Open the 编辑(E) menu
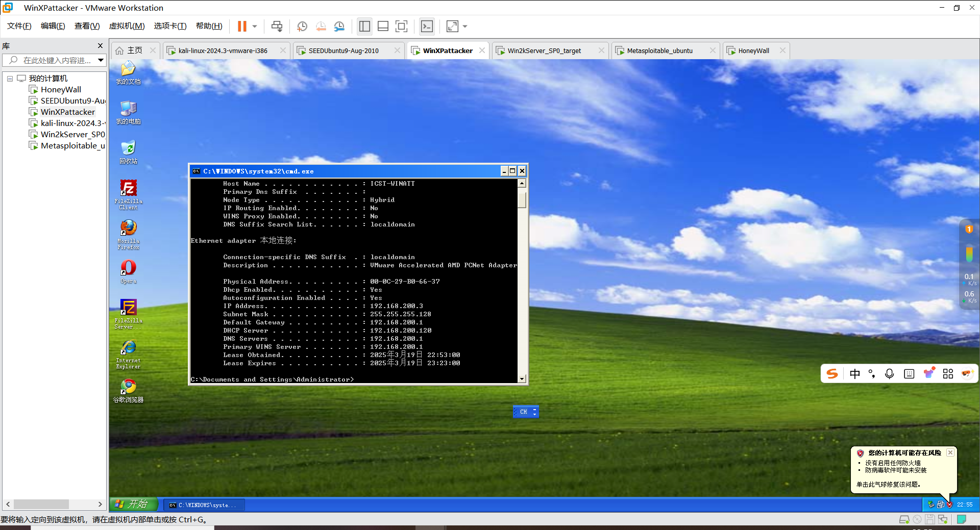The image size is (980, 530). click(53, 26)
